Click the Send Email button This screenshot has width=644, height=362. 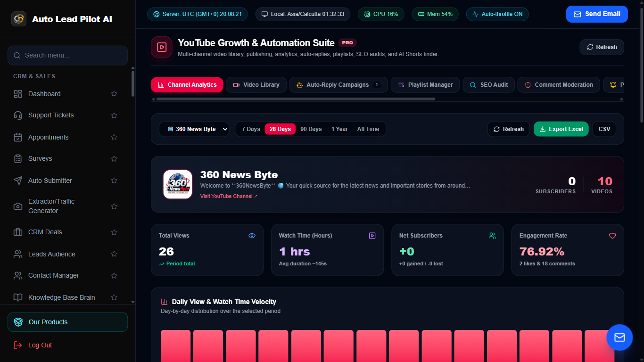597,14
